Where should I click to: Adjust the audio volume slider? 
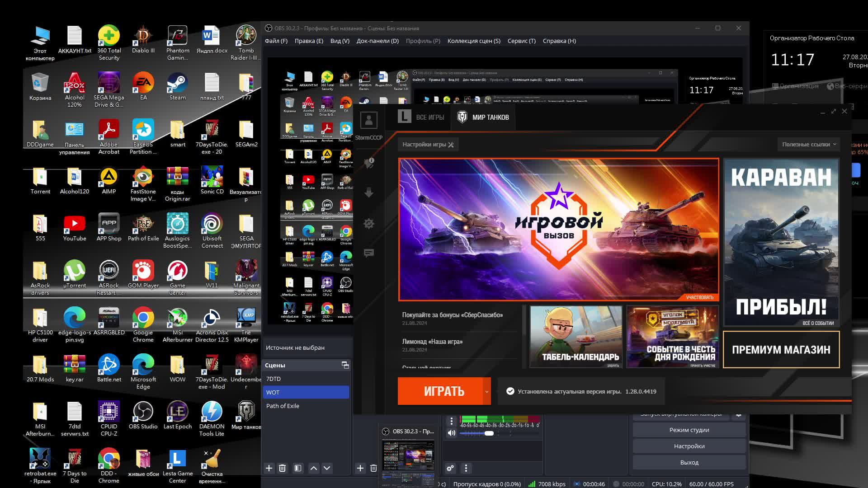pos(489,433)
